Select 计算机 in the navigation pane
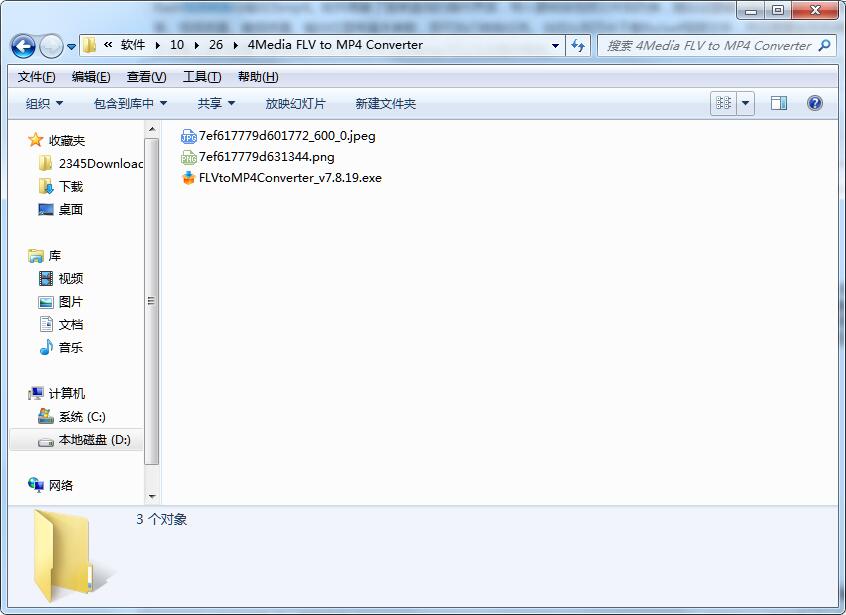This screenshot has height=615, width=846. [x=57, y=394]
